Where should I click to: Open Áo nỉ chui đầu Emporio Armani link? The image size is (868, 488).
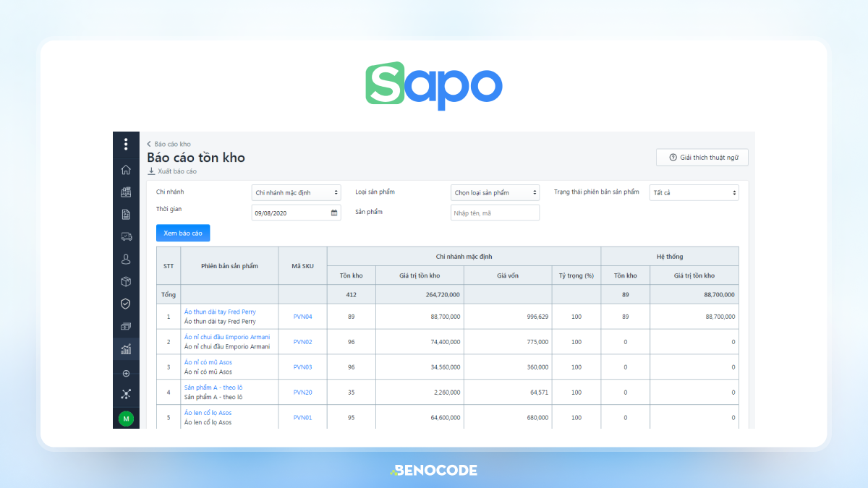tap(227, 337)
